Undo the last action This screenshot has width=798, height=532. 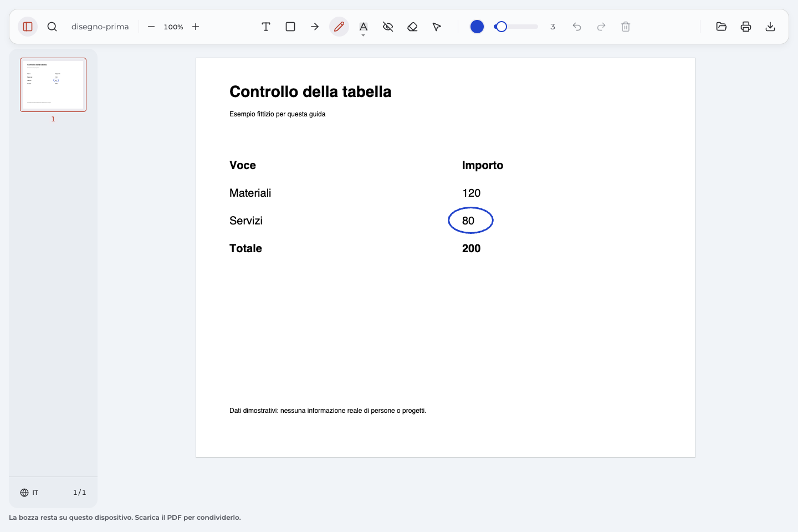point(577,27)
